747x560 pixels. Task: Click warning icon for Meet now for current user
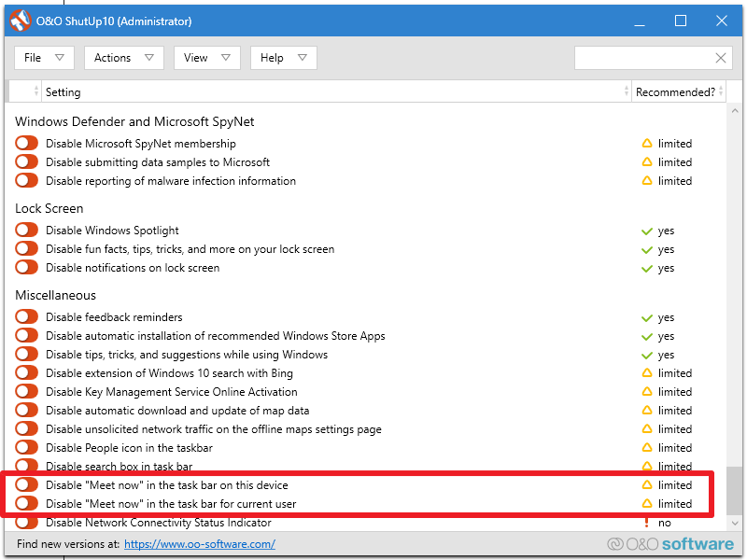pos(646,503)
